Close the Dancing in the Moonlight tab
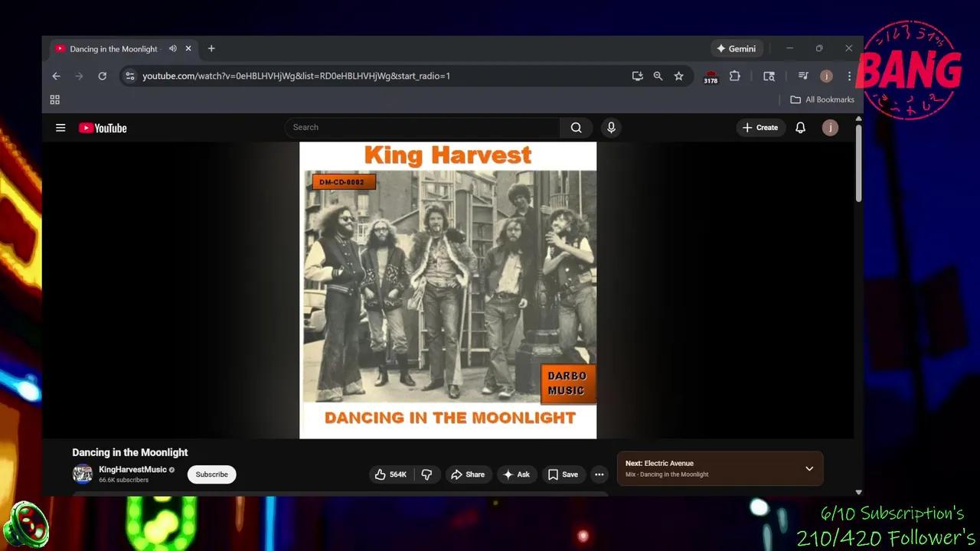 click(x=188, y=49)
